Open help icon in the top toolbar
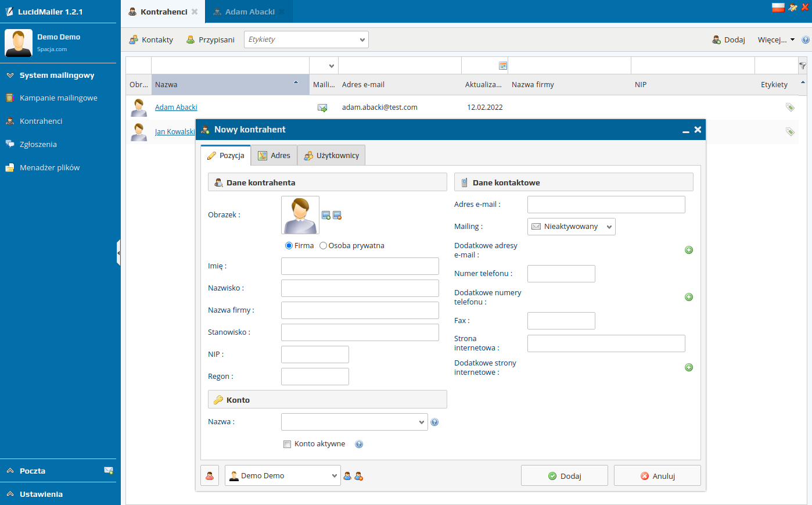This screenshot has width=812, height=505. [x=806, y=40]
